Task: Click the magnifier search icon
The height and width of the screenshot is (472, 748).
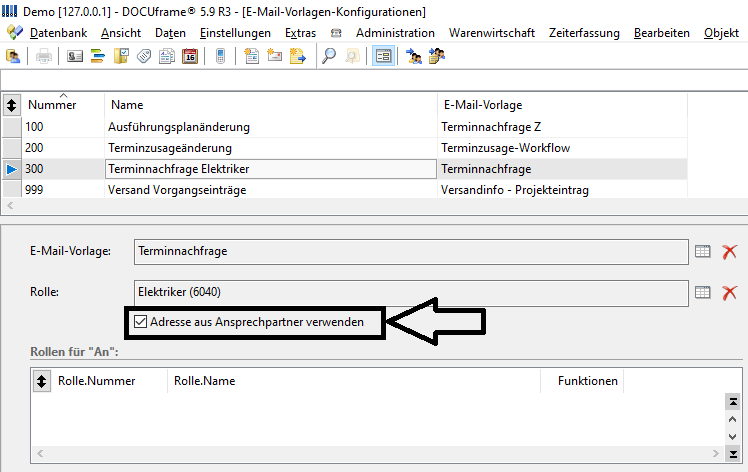Action: point(329,56)
